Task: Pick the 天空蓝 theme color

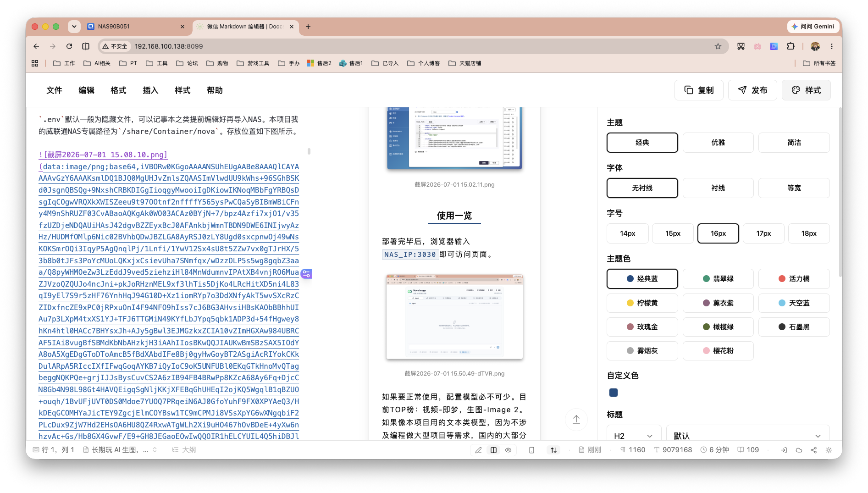Action: coord(794,303)
